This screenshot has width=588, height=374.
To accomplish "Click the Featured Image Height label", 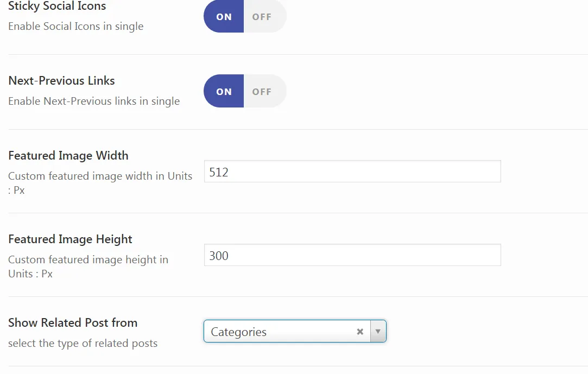I will 71,239.
